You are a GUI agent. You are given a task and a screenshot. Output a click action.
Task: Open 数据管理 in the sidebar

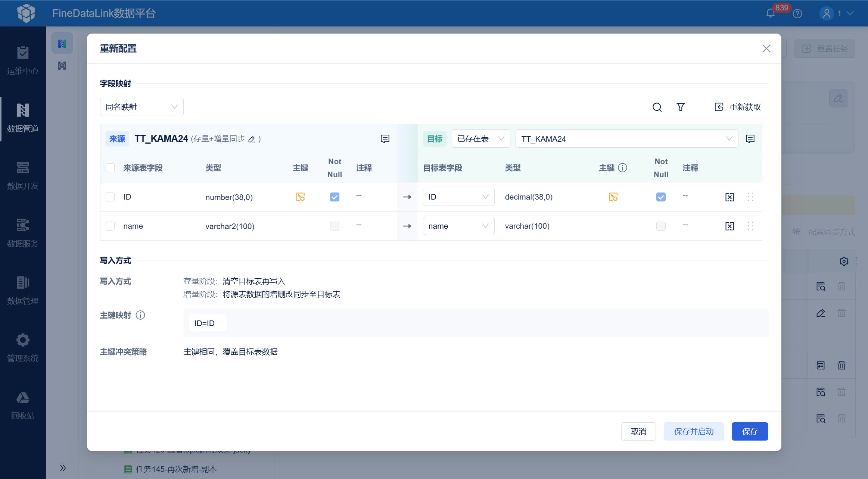tap(23, 291)
